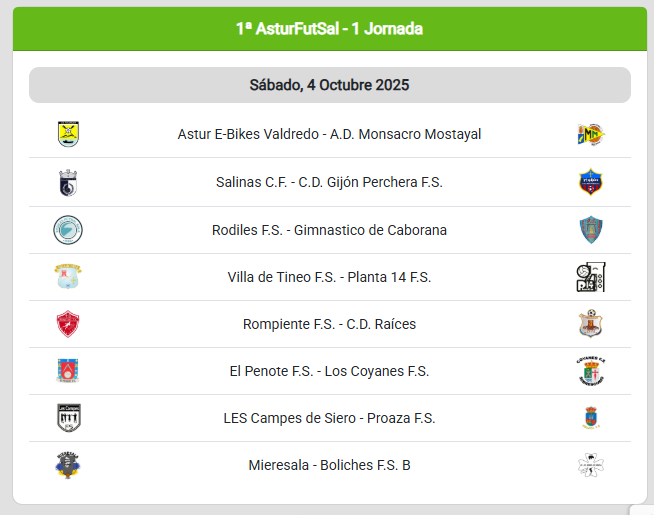Click the Proaza F.S. team crest
This screenshot has height=515, width=654.
pos(590,418)
